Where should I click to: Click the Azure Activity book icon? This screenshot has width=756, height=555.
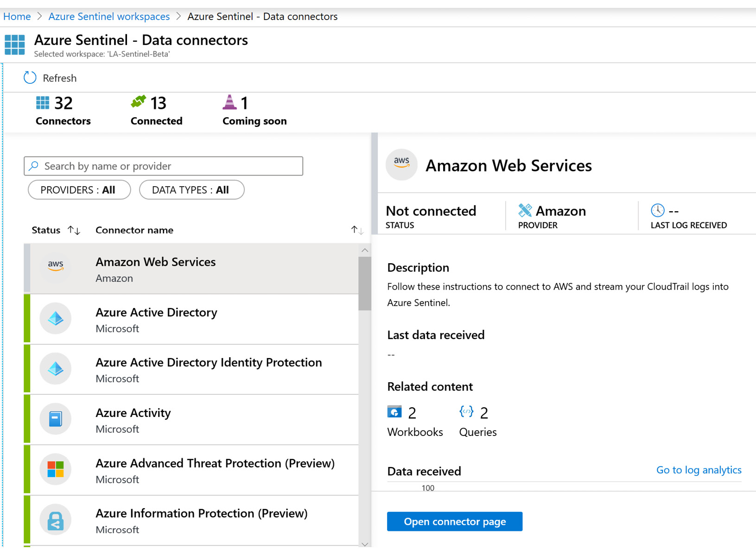pyautogui.click(x=56, y=419)
